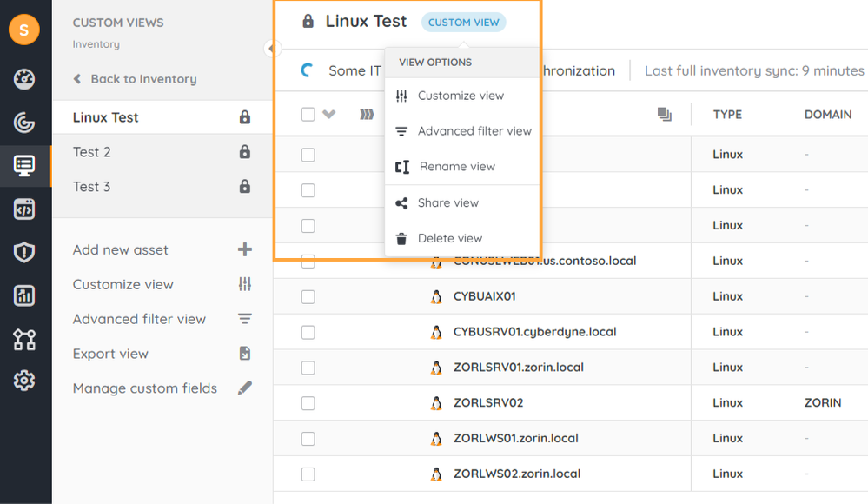Expand the chevron next to select-all checkbox
The width and height of the screenshot is (868, 504).
click(x=328, y=115)
